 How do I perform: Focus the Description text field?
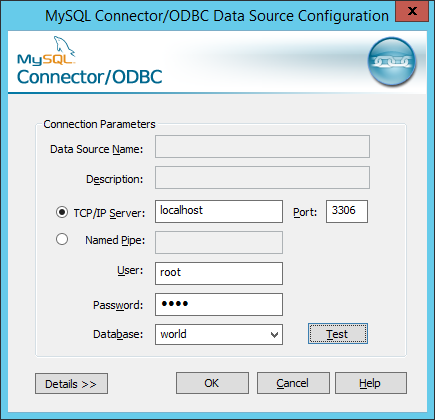[x=262, y=178]
